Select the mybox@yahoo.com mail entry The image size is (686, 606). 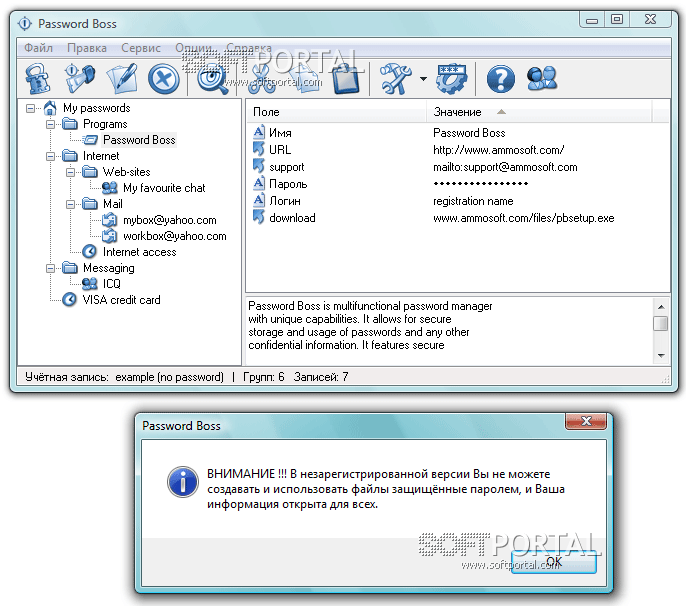(x=170, y=220)
